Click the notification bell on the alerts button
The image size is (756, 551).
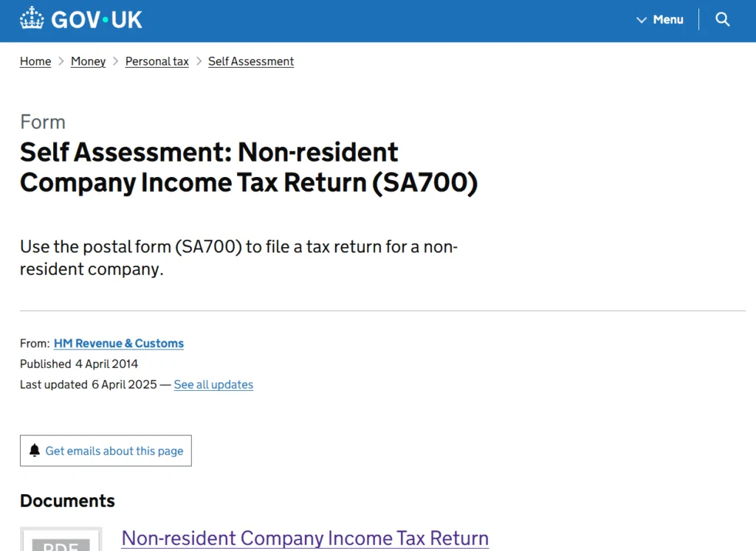(x=34, y=450)
